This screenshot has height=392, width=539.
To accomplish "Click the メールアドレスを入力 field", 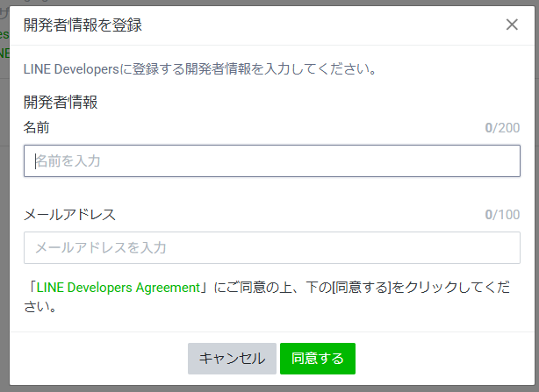I will pos(272,248).
